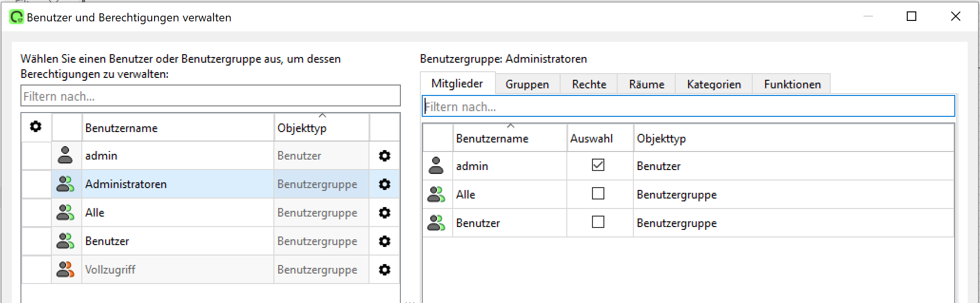Click the Benutzer object type of admin member
This screenshot has width=980, height=303.
click(x=659, y=166)
